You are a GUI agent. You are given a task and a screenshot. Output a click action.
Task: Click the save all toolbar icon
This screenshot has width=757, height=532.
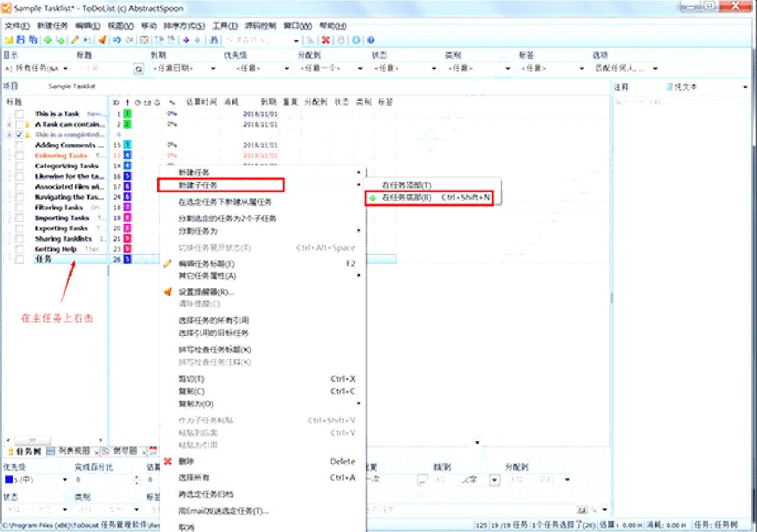tap(33, 40)
